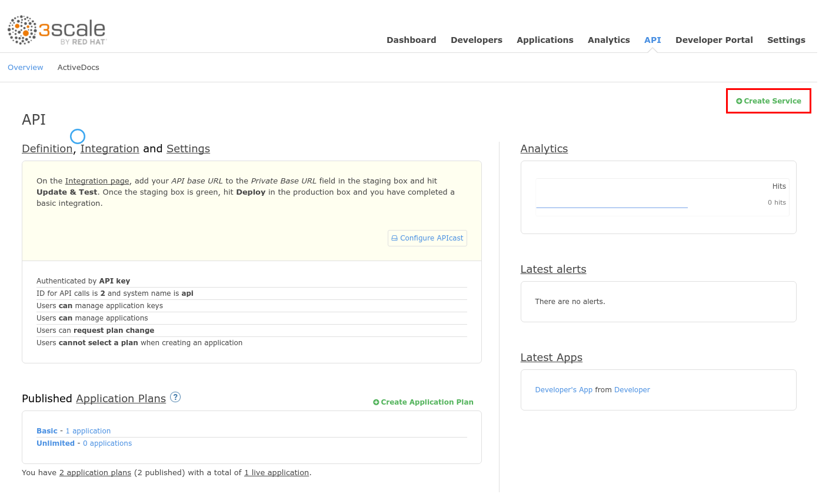Image resolution: width=829 pixels, height=504 pixels.
Task: Go to Applications in top navigation
Action: coord(545,40)
